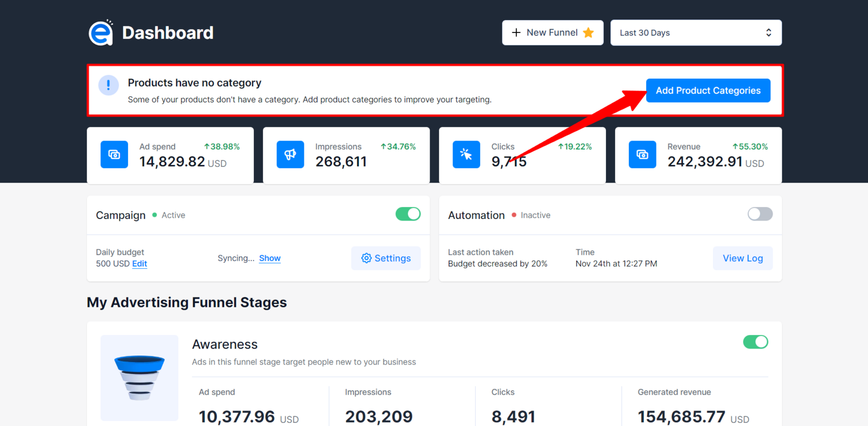Click the 'Syncing...' status text
This screenshot has width=868, height=426.
point(236,258)
